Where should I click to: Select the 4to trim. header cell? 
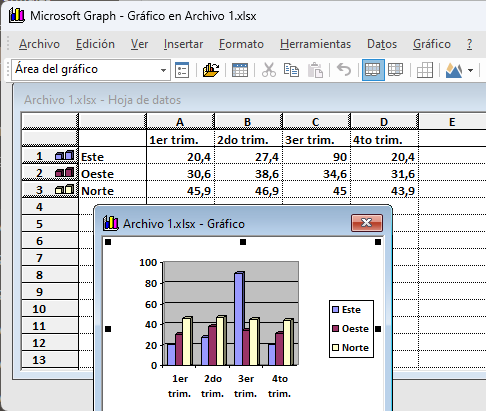tap(384, 139)
